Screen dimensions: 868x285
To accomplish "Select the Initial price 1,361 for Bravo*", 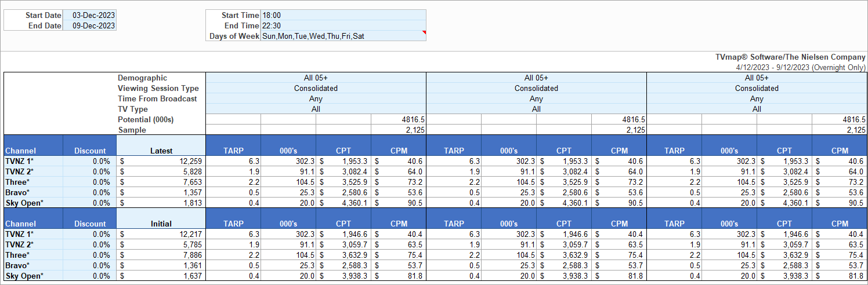I will tap(161, 265).
